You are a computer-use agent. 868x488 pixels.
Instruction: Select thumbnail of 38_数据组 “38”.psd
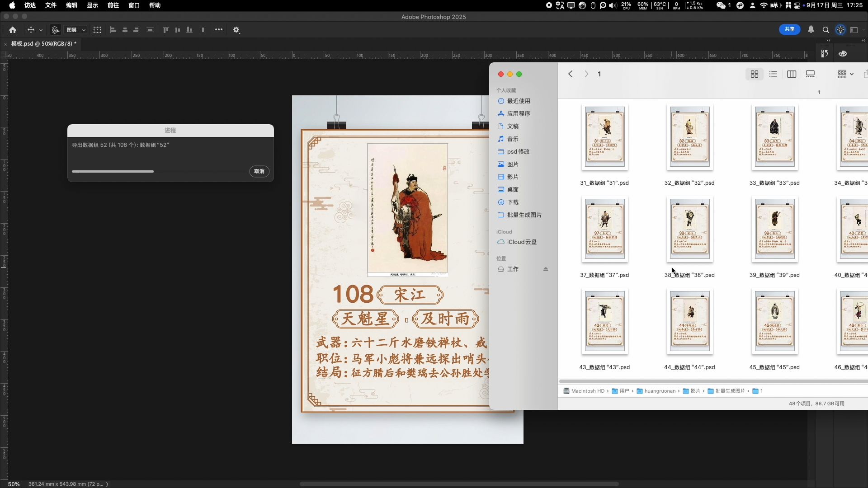click(x=689, y=229)
